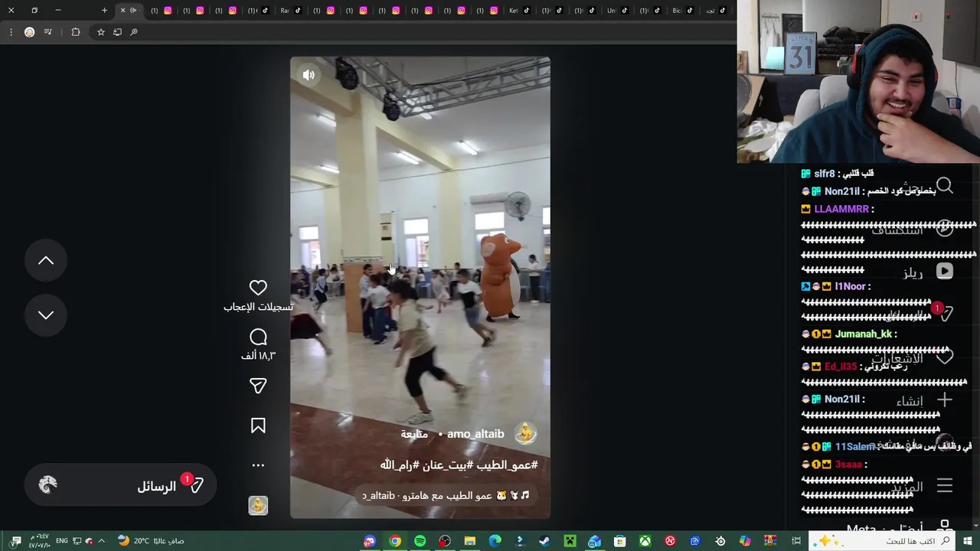Click the 11Salem chat username

click(854, 446)
